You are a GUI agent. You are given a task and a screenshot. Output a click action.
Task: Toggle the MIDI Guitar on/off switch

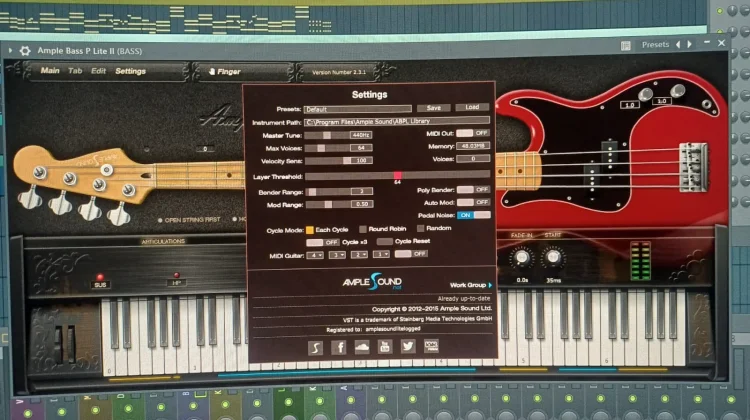(410, 254)
